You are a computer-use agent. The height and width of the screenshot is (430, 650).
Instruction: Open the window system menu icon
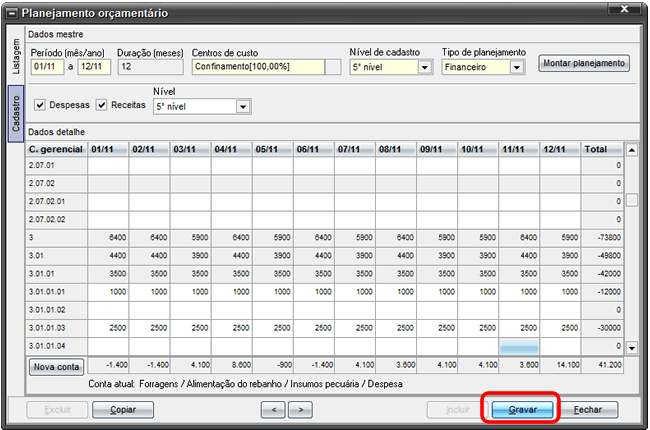12,14
